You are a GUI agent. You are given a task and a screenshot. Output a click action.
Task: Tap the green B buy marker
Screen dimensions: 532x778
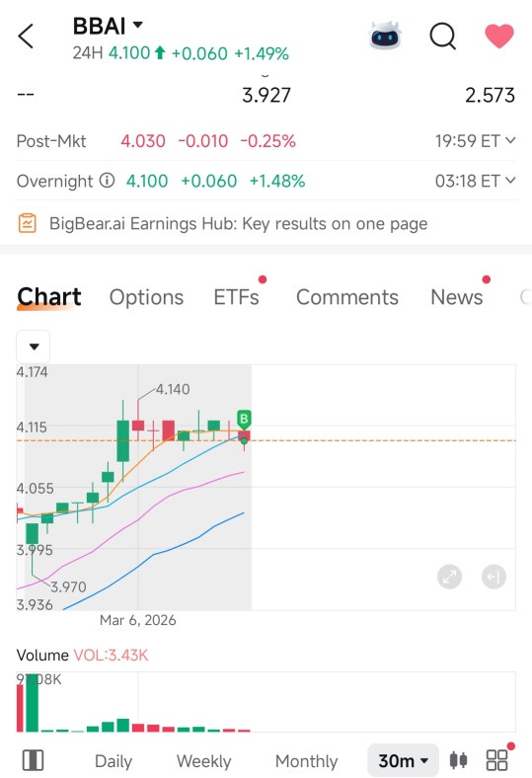[x=244, y=420]
